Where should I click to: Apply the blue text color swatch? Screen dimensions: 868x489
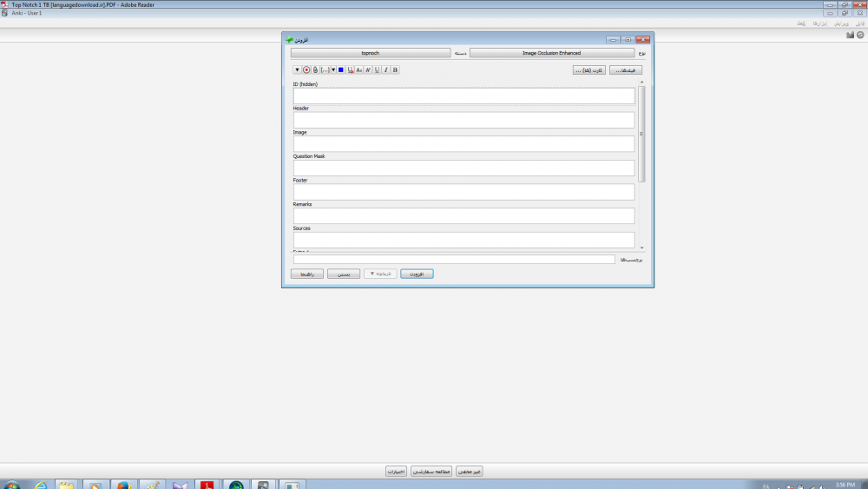coord(341,69)
